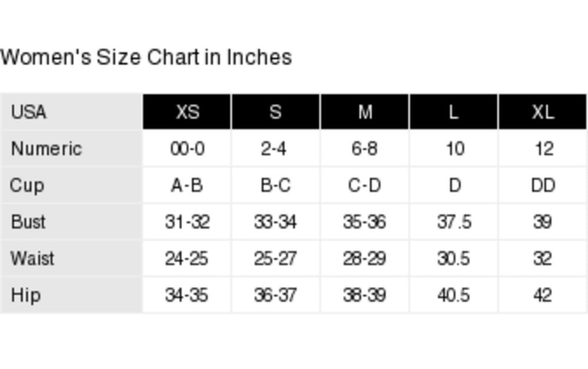Select the 36-37 hip measurement cell
This screenshot has width=588, height=369.
point(276,295)
